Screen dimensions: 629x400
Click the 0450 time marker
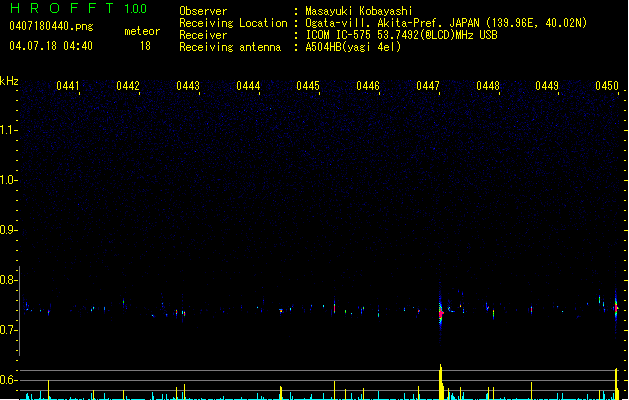[607, 86]
